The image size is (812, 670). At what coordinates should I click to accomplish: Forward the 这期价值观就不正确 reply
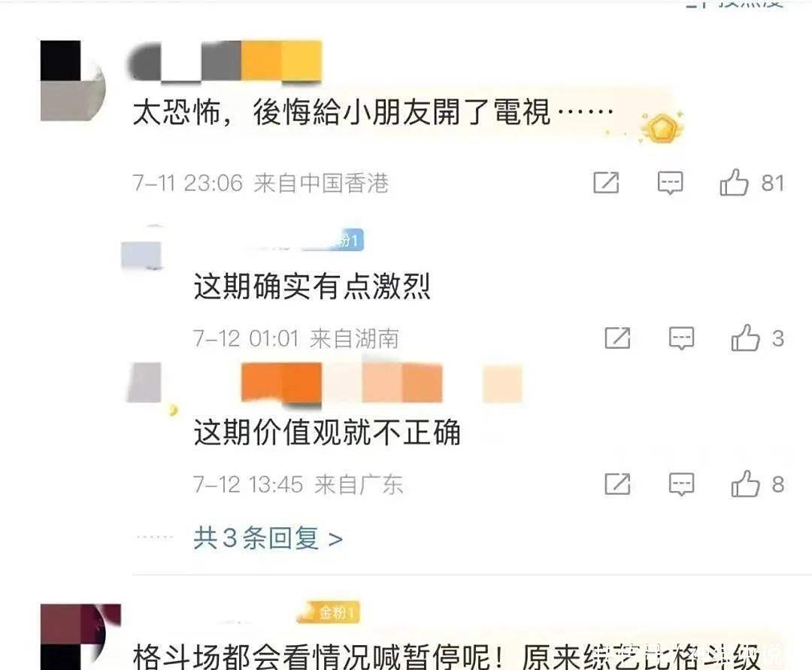point(617,484)
